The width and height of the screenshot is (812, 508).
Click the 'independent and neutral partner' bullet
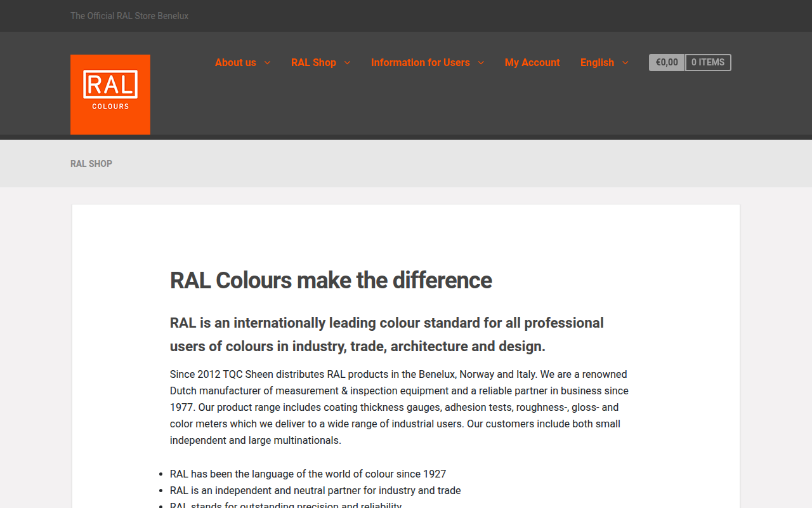315,490
